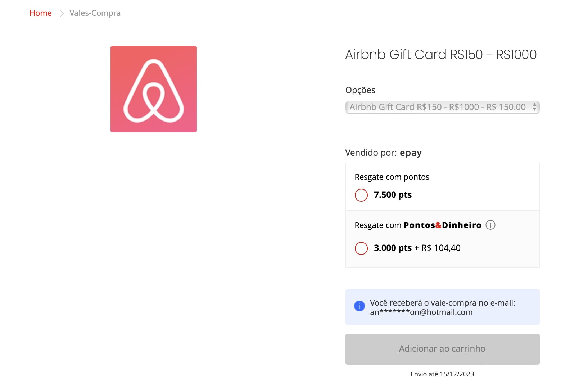The image size is (588, 384).
Task: Click the breadcrumb chevron separator after Home
Action: click(x=62, y=13)
